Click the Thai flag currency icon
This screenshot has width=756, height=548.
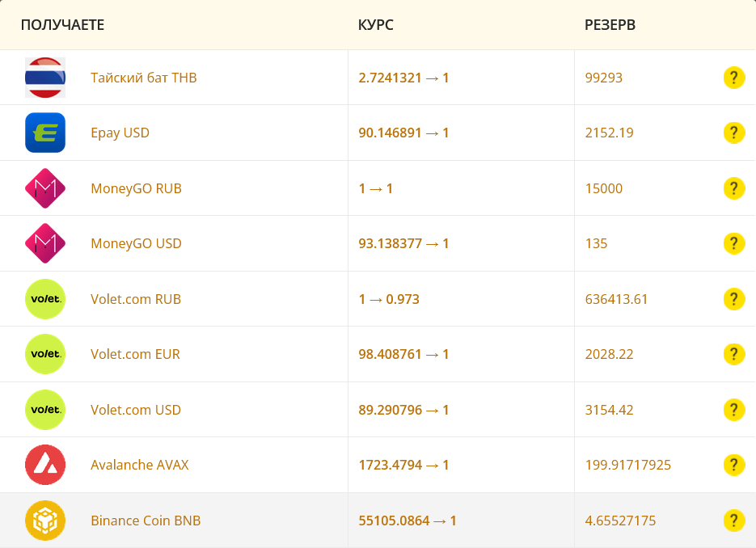[45, 78]
